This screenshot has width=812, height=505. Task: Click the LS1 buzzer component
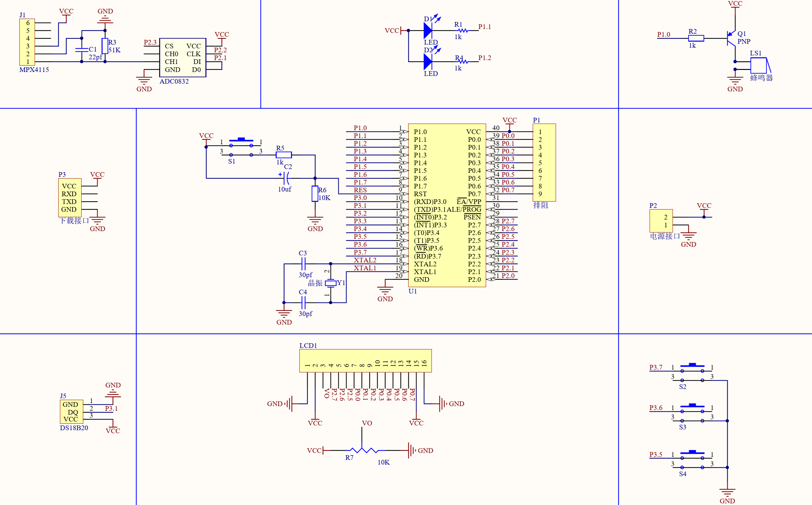click(758, 66)
